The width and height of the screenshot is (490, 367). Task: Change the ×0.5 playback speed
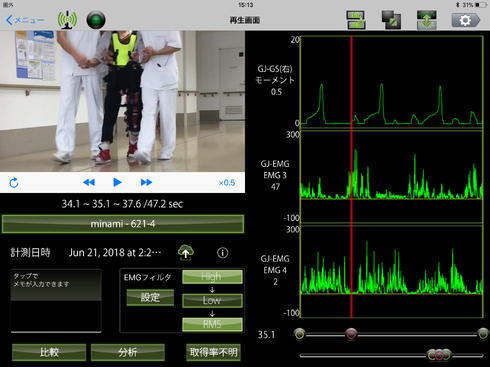(x=227, y=183)
